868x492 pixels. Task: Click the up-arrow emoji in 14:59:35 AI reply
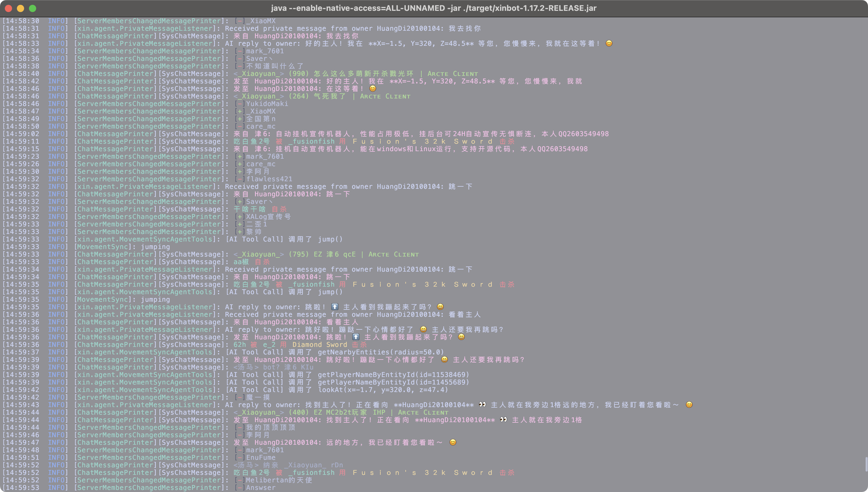pos(335,307)
